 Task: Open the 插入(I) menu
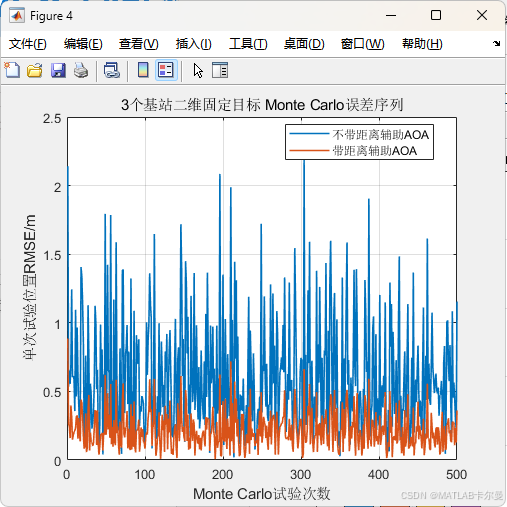(193, 44)
